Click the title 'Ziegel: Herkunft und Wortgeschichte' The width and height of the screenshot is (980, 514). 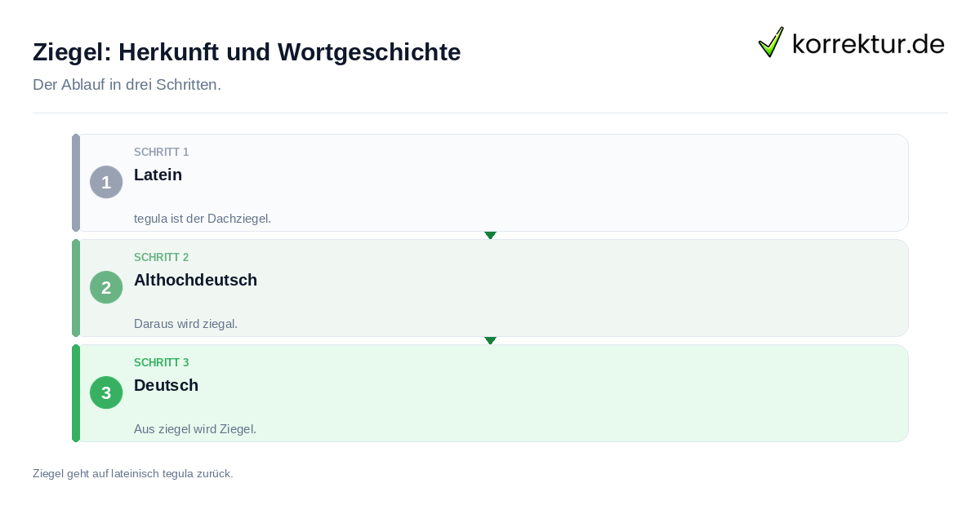[x=247, y=52]
